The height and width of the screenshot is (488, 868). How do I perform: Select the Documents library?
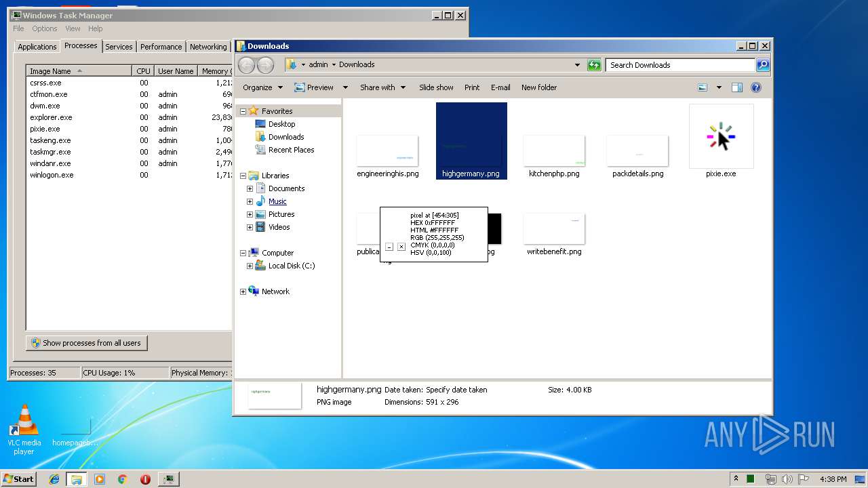coord(286,188)
